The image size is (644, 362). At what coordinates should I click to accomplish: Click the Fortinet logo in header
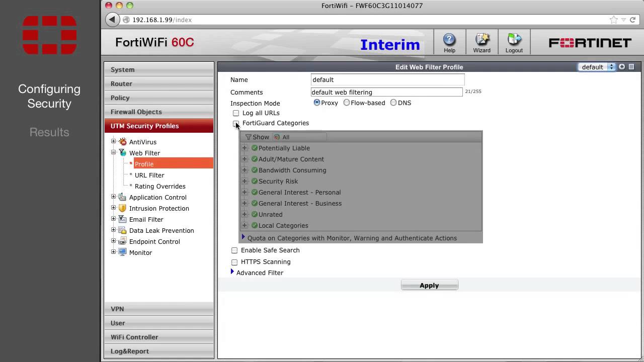point(590,43)
